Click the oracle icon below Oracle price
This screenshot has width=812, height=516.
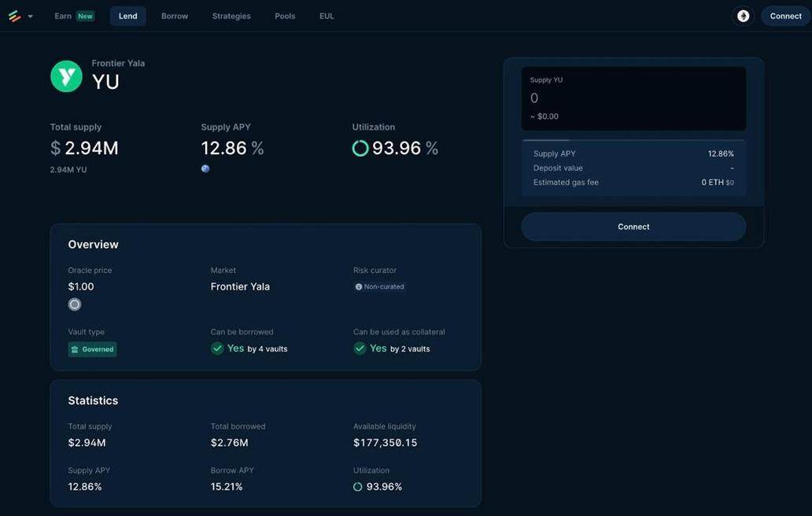tap(75, 304)
